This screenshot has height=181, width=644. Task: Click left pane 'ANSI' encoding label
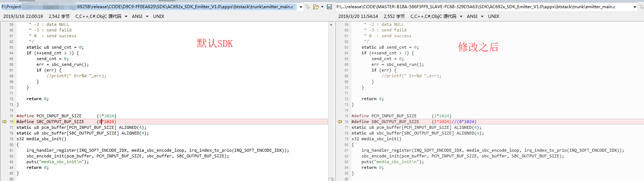(x=137, y=16)
